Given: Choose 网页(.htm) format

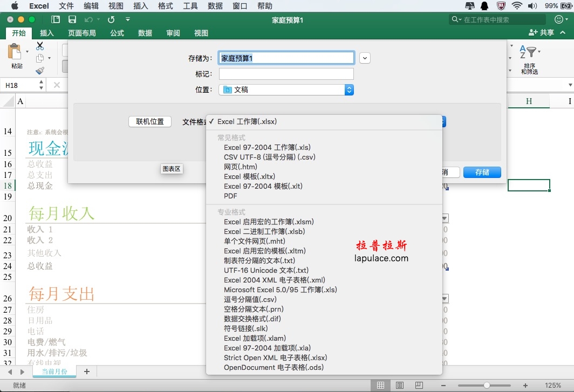Looking at the screenshot, I should click(240, 167).
